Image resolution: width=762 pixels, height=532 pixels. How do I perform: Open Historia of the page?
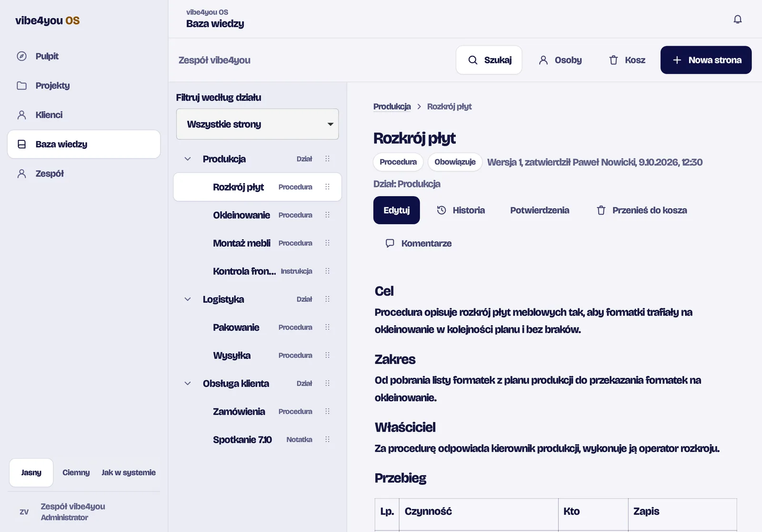pyautogui.click(x=461, y=210)
